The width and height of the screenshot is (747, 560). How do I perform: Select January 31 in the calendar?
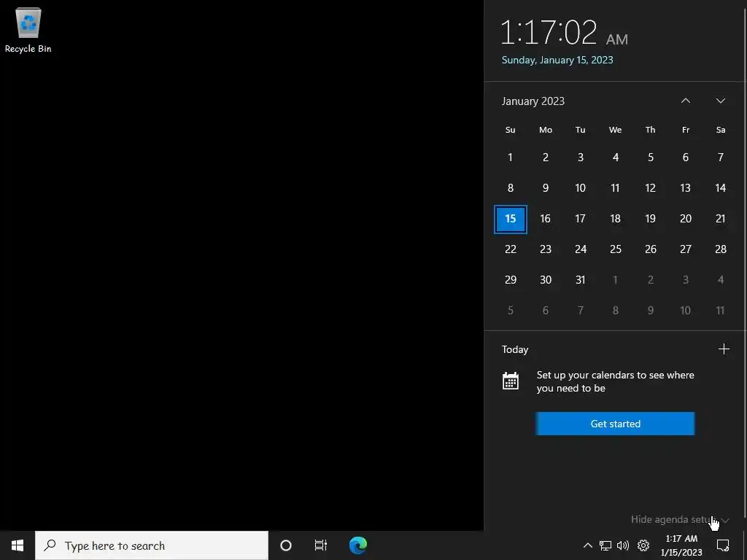coord(580,280)
